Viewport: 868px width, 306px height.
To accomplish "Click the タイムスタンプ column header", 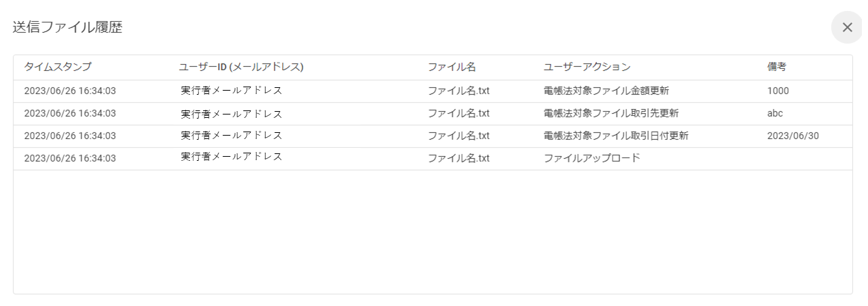I will 58,67.
